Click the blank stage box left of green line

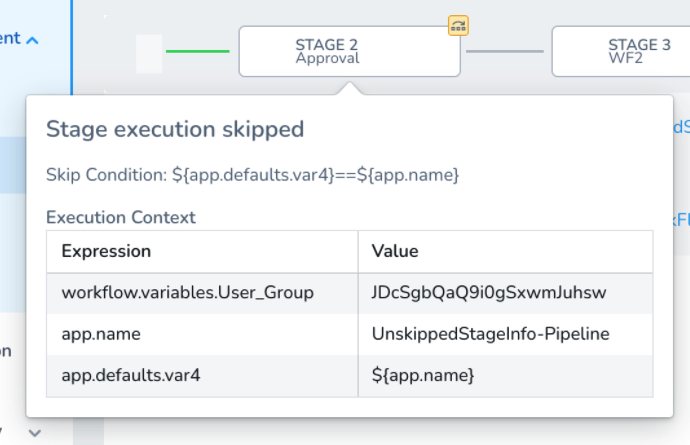click(x=149, y=53)
